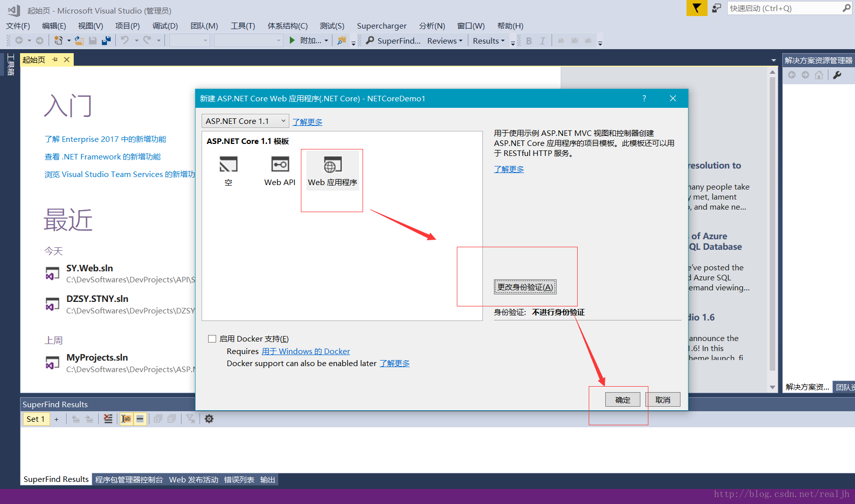Open 了解更多 link beside version dropdown
The image size is (855, 504).
pos(307,122)
